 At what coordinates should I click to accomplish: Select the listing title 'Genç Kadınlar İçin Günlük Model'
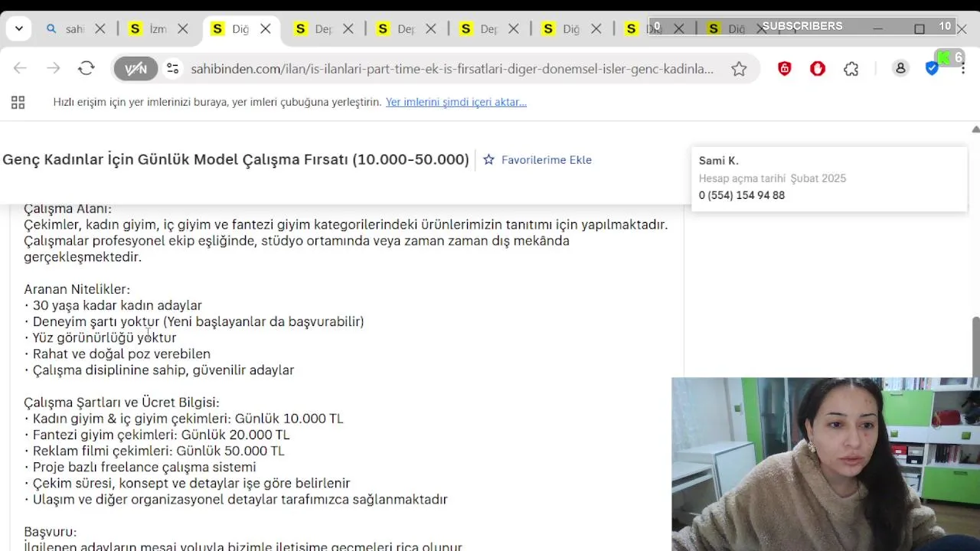[236, 159]
